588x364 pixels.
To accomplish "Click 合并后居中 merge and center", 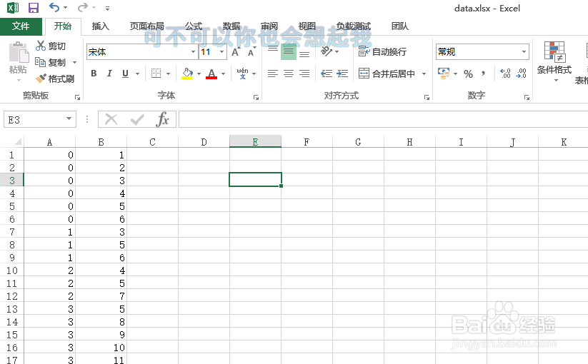I will tap(387, 74).
